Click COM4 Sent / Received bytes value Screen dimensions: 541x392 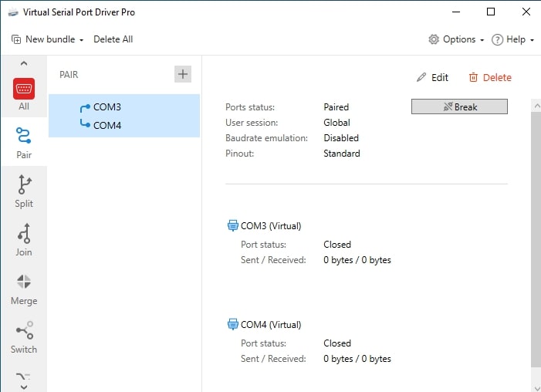357,359
